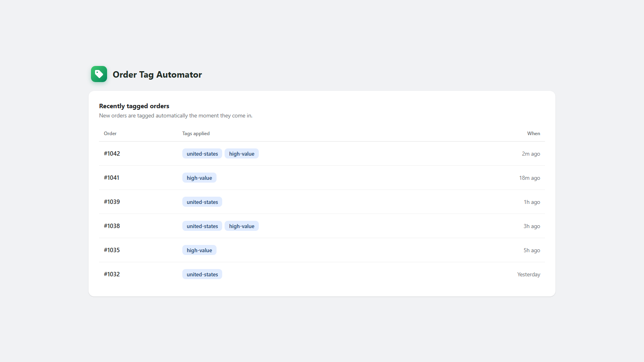
Task: Click high-value tag on order #1038
Action: [242, 226]
